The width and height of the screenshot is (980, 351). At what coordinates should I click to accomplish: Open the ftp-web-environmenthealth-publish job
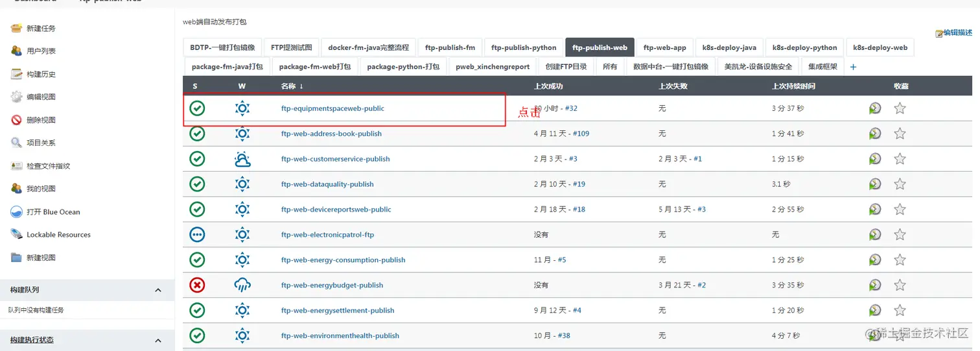pos(340,335)
